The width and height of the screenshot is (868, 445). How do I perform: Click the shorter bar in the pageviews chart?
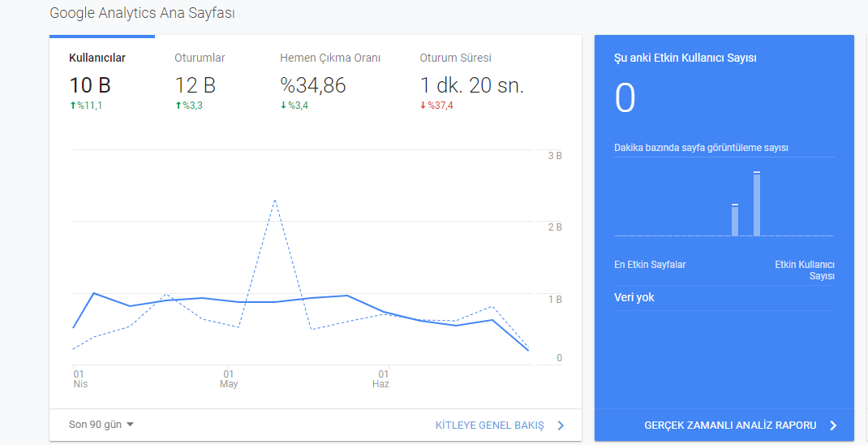[735, 221]
